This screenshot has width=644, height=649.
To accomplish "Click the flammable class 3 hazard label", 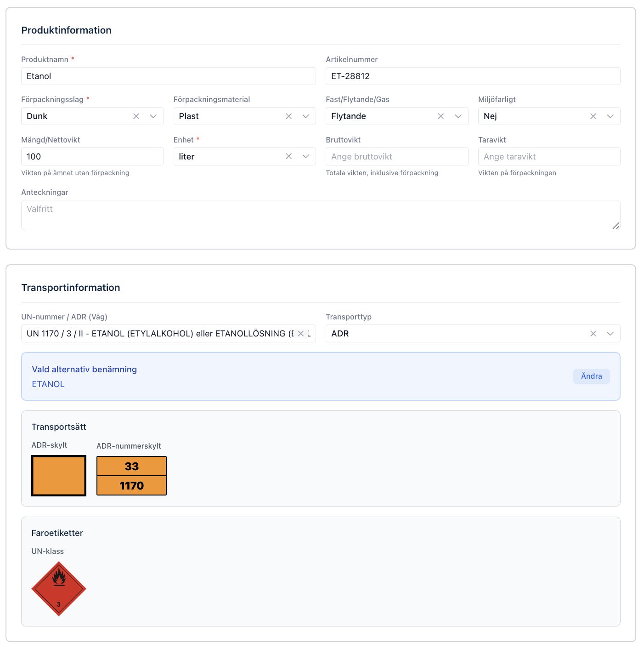I will coord(59,589).
